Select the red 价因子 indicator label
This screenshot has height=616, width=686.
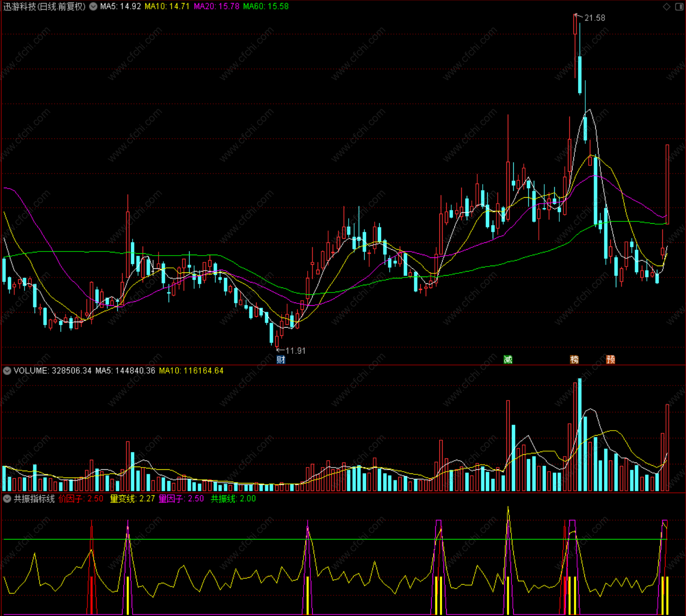[81, 499]
